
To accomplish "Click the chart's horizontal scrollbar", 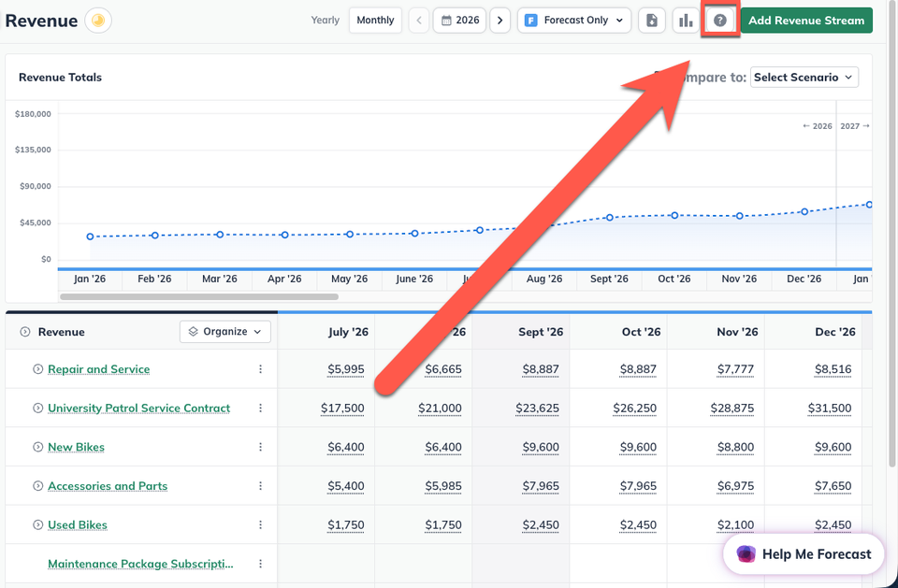I will 199,296.
